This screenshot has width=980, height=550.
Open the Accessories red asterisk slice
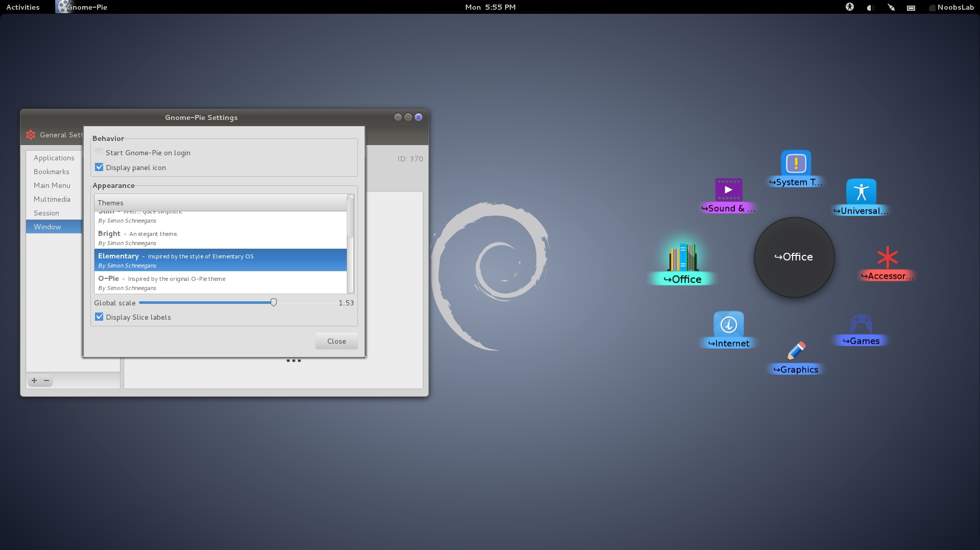(x=887, y=257)
